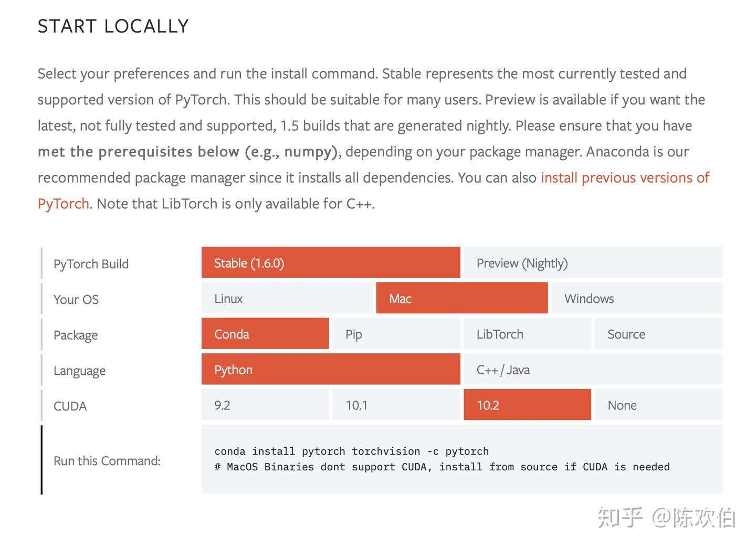Image resolution: width=756 pixels, height=548 pixels.
Task: Choose Source as the package option
Action: pyautogui.click(x=658, y=334)
